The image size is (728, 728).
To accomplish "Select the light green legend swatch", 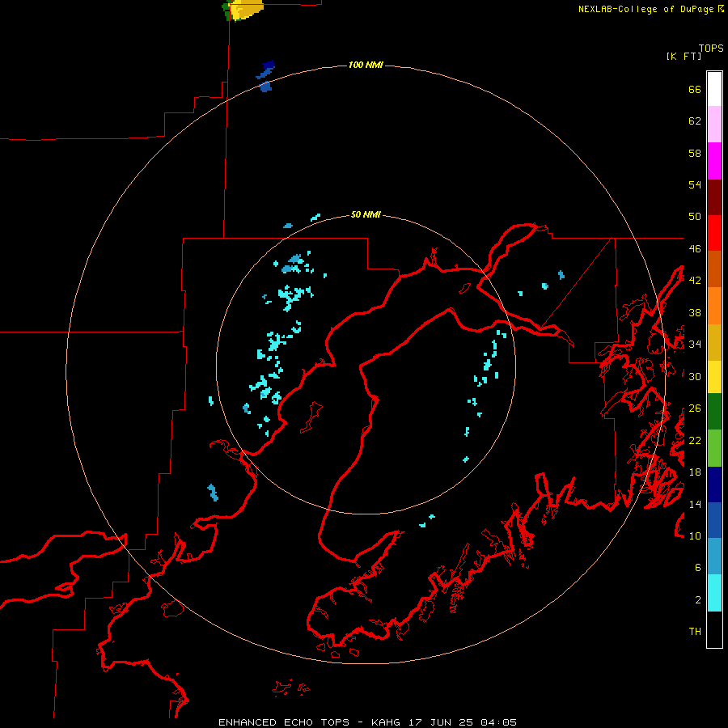I will pos(714,448).
